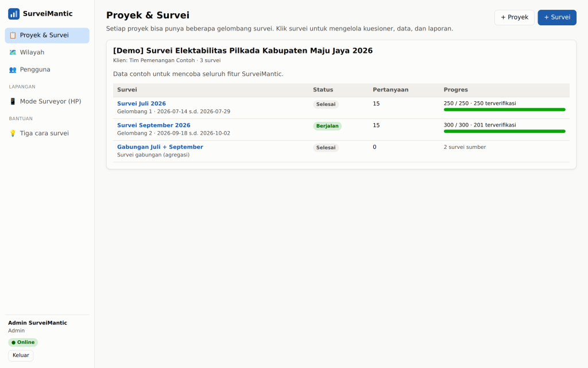Open the Survei Juli 2026 link
588x368 pixels.
click(141, 103)
